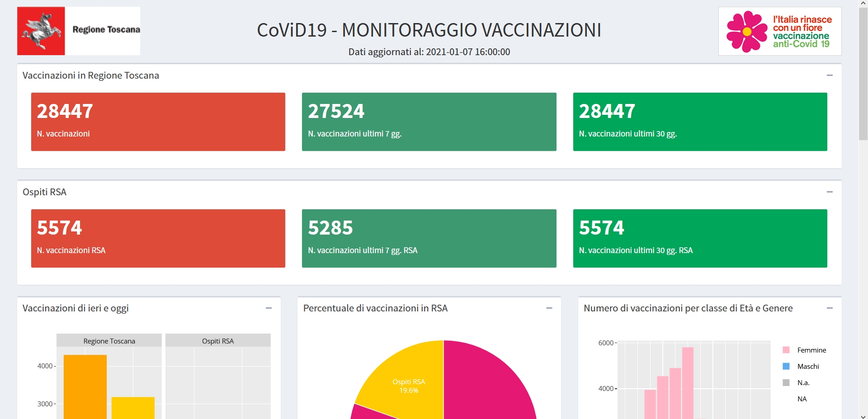Click the Dati aggiornati al timestamp text
This screenshot has width=868, height=419.
pyautogui.click(x=429, y=52)
